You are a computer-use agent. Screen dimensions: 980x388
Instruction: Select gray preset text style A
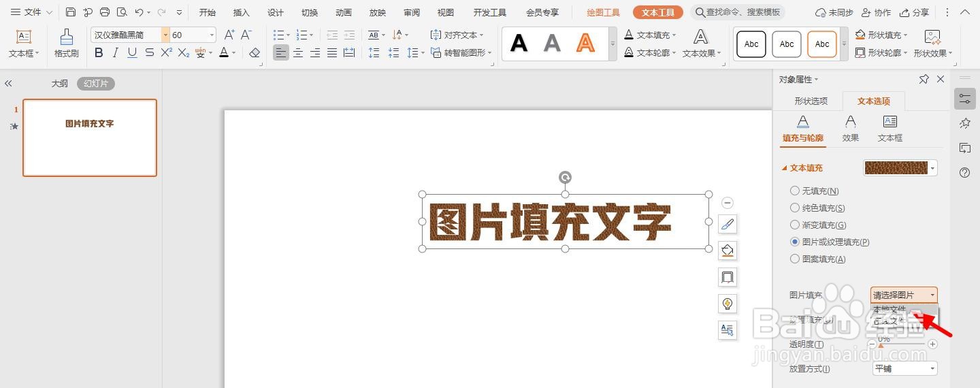click(x=552, y=44)
